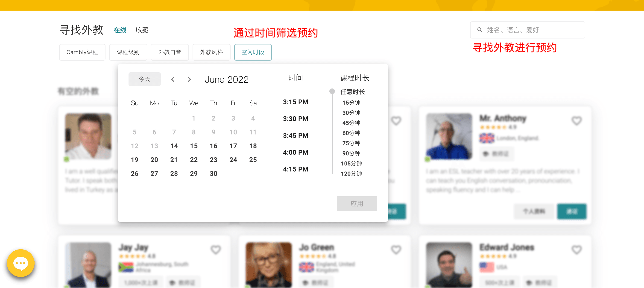Click the teacher certificate badge on Mr. Anthony's card
Viewport: 644px width, 288px height.
point(497,154)
